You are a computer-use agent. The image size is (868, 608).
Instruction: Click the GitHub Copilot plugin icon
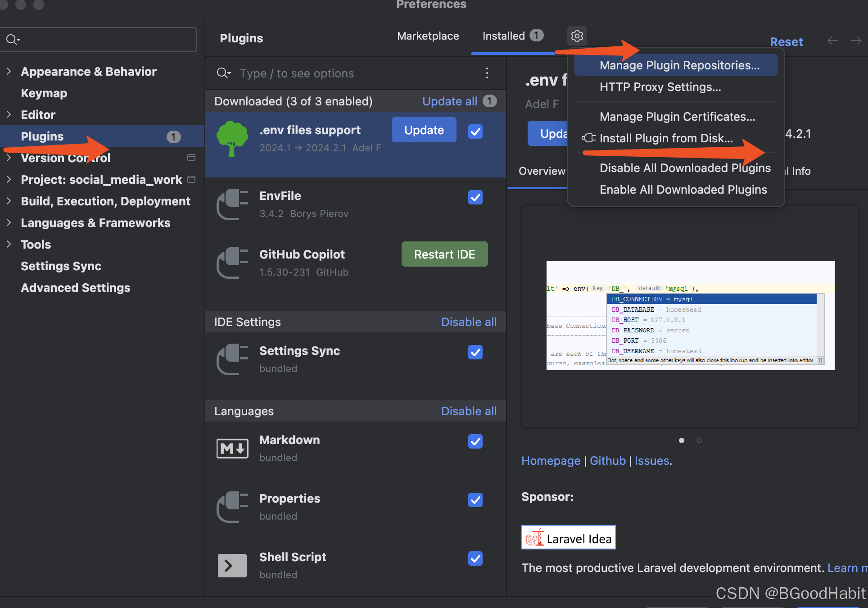pyautogui.click(x=232, y=263)
